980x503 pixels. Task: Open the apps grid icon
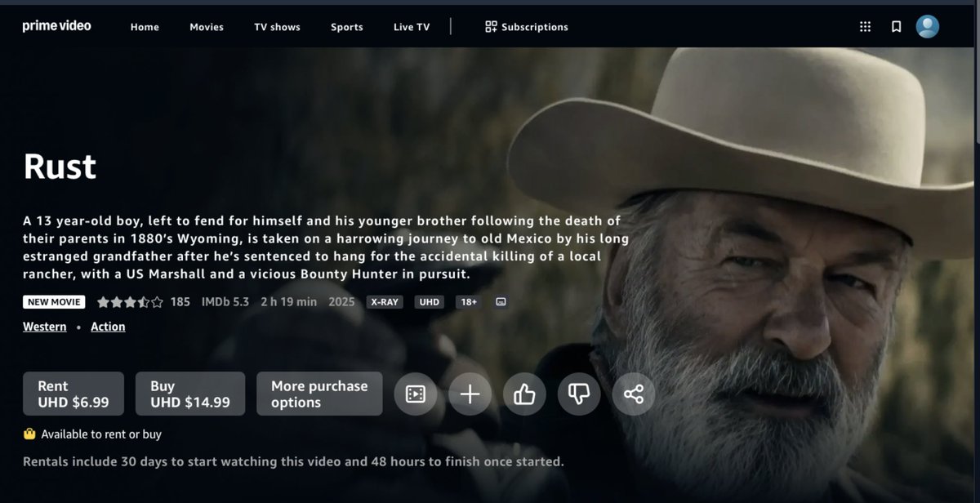866,27
